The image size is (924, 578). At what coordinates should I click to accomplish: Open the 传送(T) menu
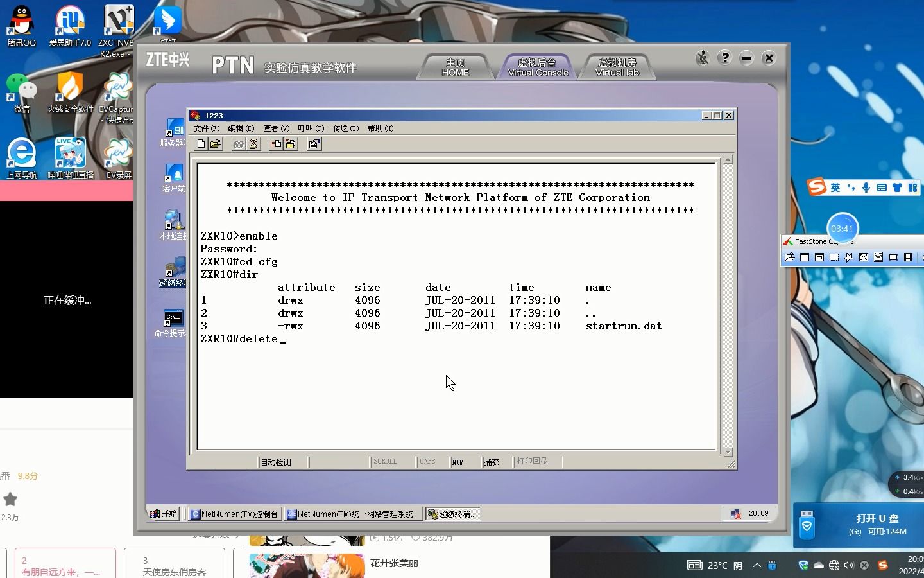click(x=345, y=128)
